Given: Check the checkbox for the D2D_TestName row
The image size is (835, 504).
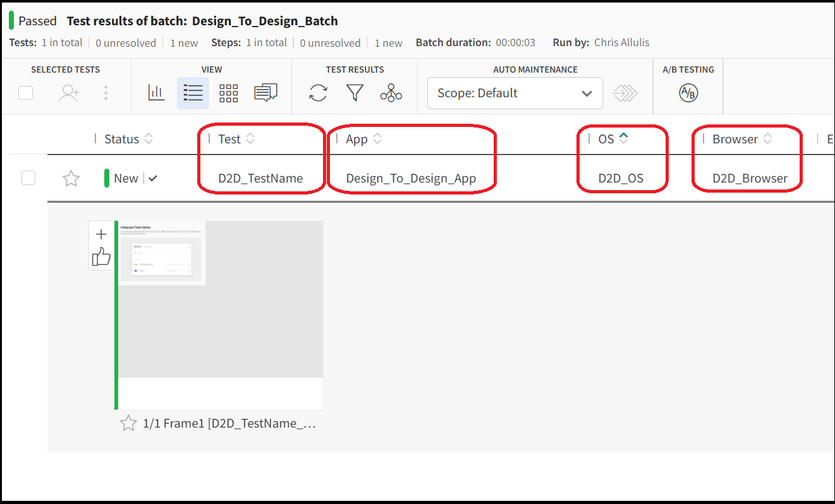Looking at the screenshot, I should pyautogui.click(x=28, y=177).
